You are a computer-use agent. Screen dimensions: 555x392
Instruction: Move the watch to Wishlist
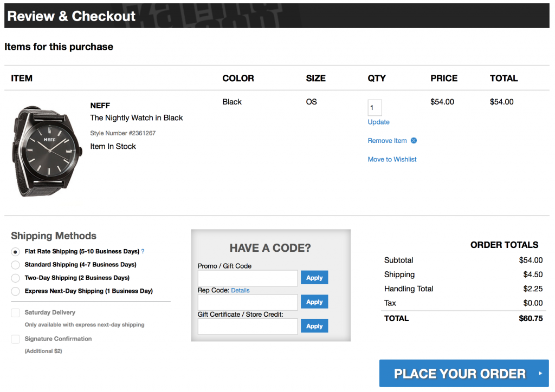tap(392, 160)
